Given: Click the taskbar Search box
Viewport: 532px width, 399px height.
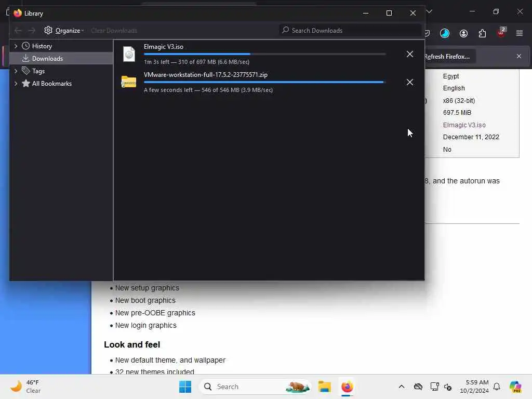Looking at the screenshot, I should coord(255,387).
